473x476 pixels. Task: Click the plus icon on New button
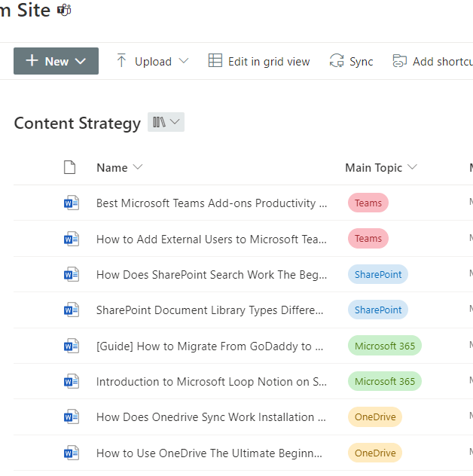(x=32, y=60)
